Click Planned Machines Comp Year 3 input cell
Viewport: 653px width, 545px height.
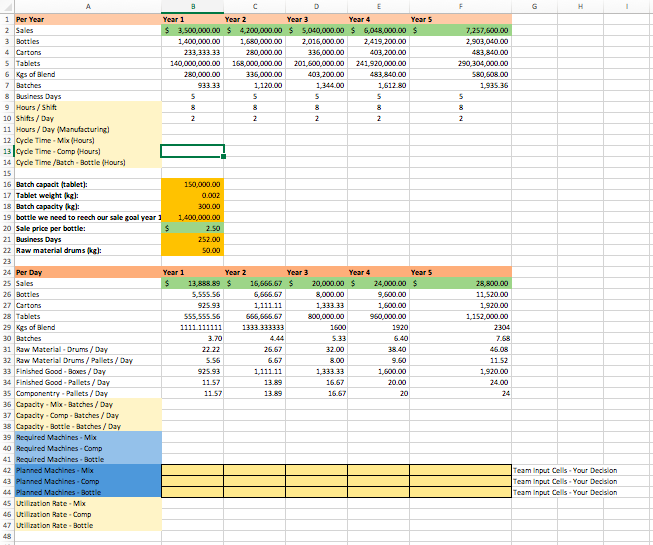click(x=317, y=481)
